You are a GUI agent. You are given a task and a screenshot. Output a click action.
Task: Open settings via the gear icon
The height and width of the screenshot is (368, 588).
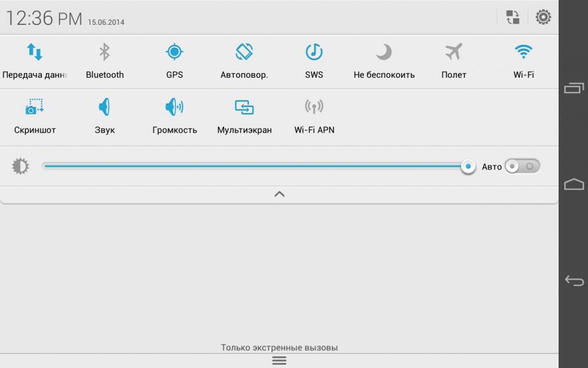(x=543, y=17)
